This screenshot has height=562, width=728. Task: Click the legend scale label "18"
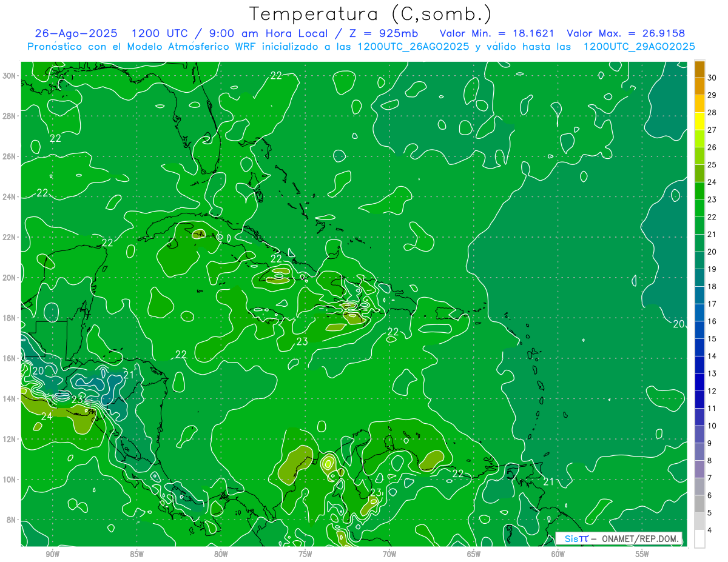tap(712, 287)
